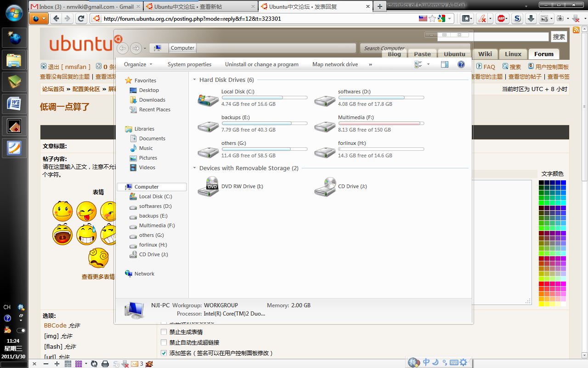Open CD Drive (J:) in main pane
Viewport: 588px width, 368px height.
(325, 186)
